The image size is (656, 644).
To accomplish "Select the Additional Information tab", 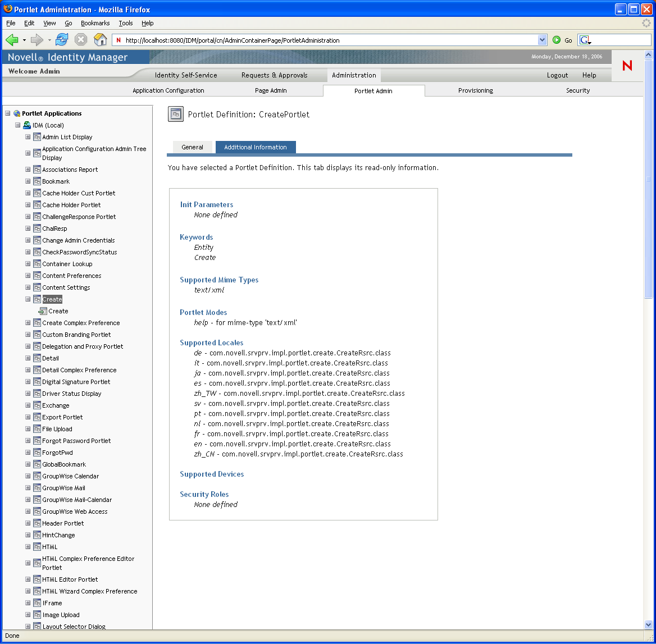I will pyautogui.click(x=256, y=147).
